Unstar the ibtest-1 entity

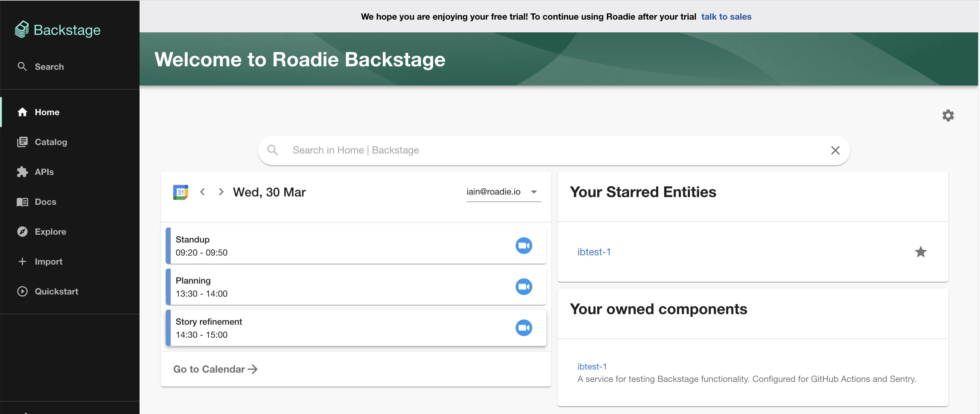(921, 252)
